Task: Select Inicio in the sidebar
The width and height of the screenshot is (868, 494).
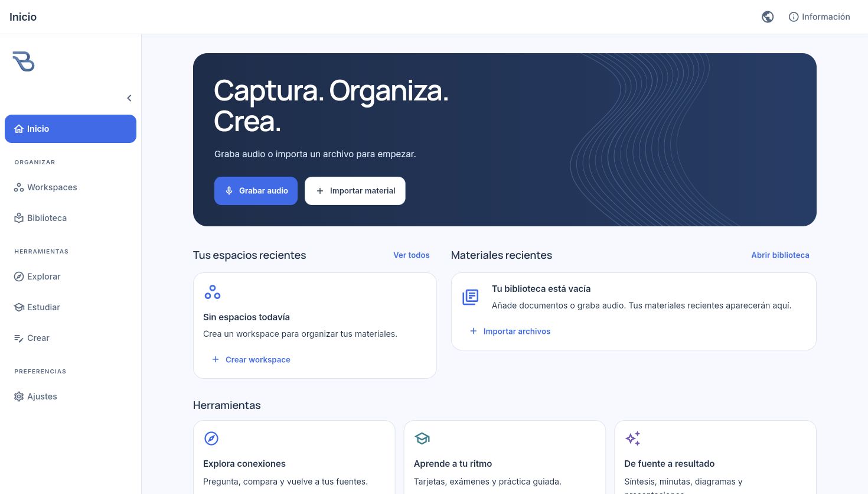Action: tap(70, 129)
